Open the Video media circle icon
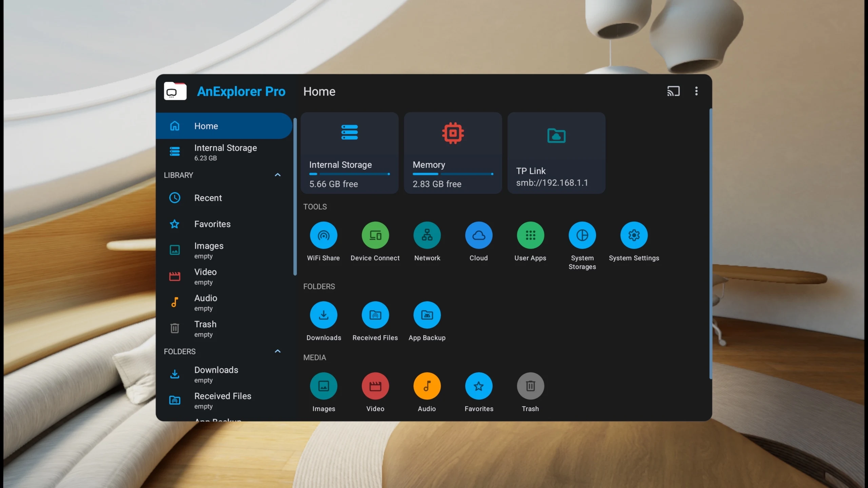 coord(375,386)
